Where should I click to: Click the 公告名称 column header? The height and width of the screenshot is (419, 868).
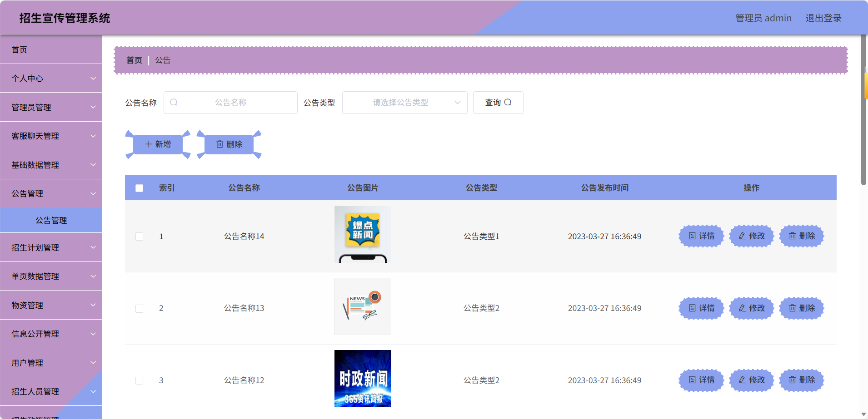coord(244,188)
